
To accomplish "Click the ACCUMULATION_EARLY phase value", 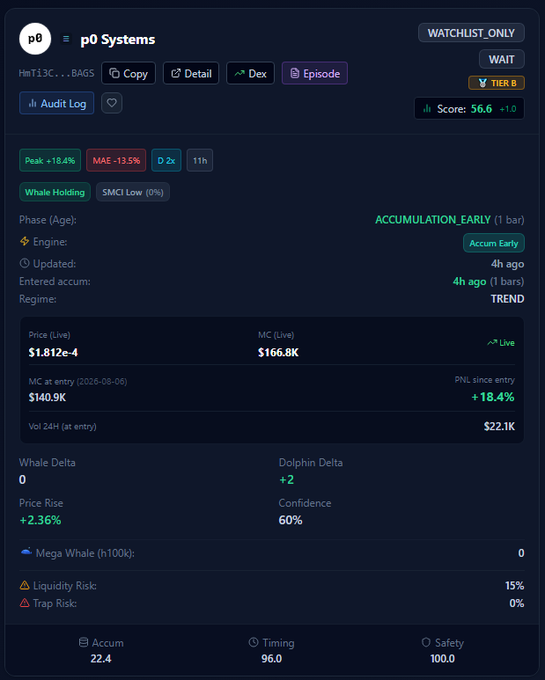I will tap(433, 220).
